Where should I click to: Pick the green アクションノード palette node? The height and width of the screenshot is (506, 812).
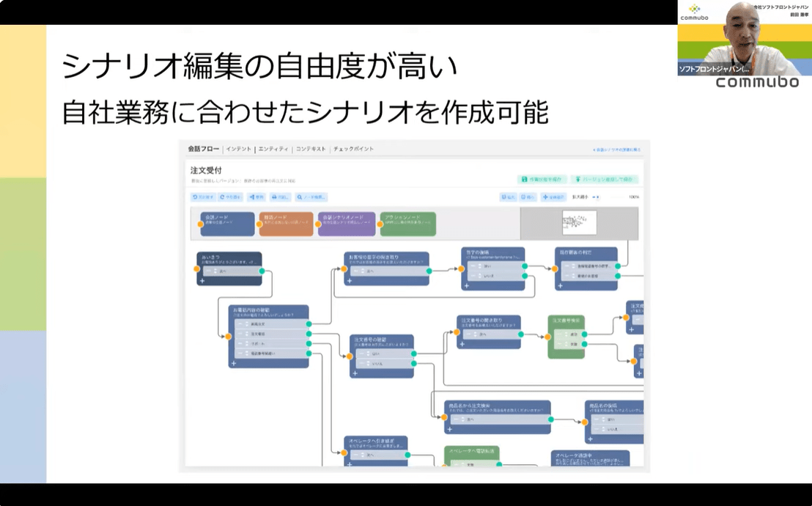click(x=408, y=224)
